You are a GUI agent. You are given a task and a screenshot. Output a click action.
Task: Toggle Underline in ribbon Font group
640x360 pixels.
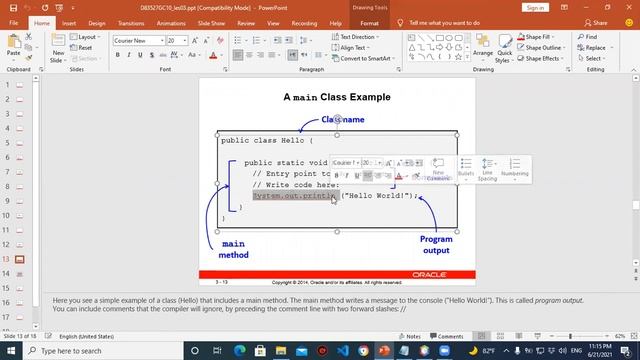click(140, 55)
